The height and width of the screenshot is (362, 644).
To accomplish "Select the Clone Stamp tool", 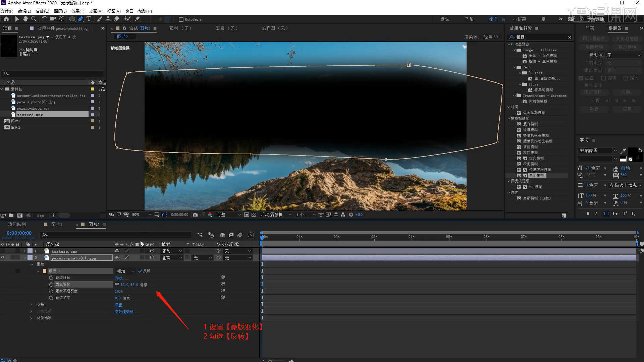I will click(x=108, y=19).
